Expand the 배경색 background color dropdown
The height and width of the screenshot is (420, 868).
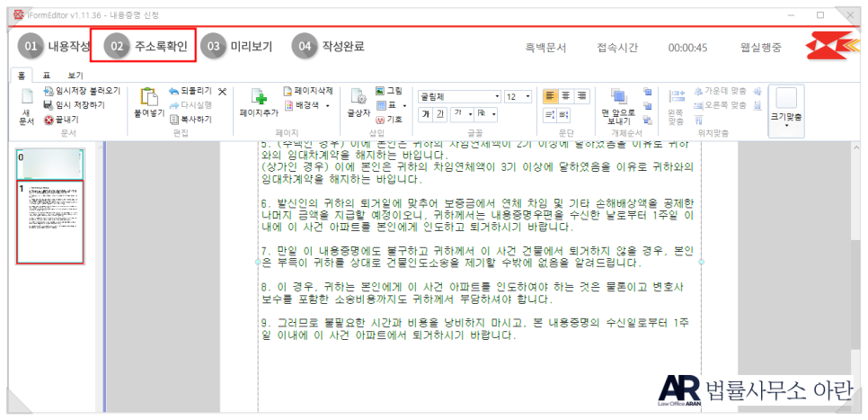(x=327, y=105)
